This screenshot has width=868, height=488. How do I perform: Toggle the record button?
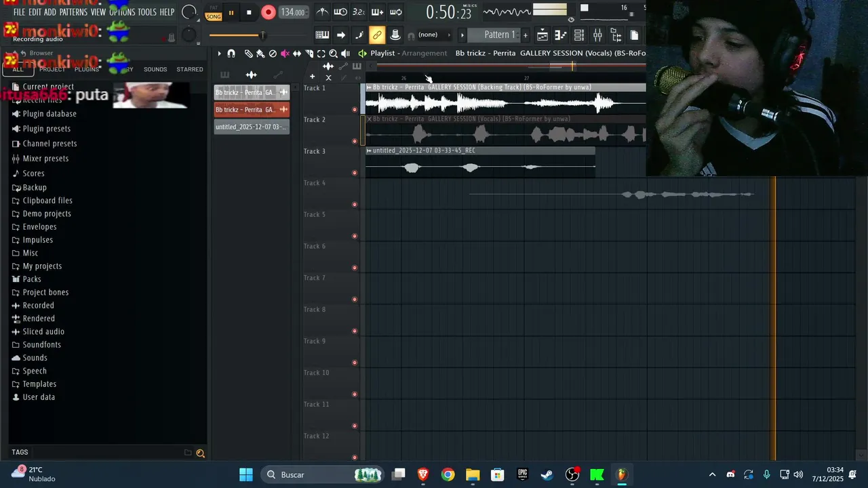point(269,12)
